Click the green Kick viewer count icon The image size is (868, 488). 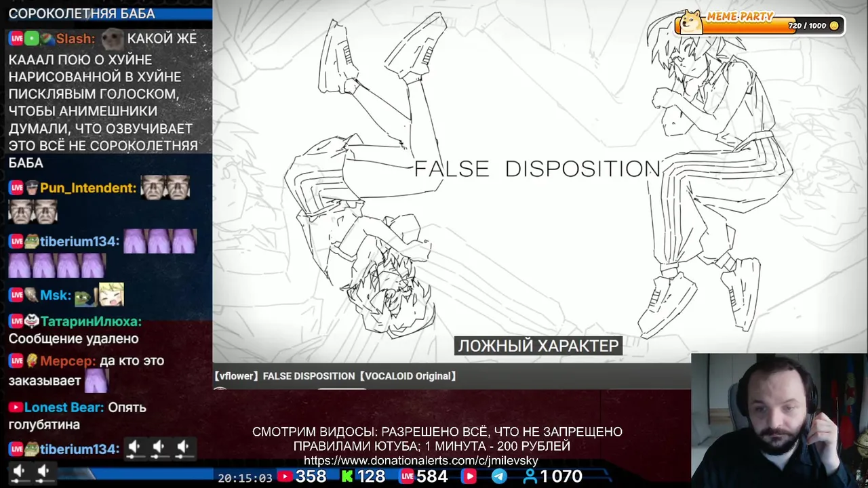347,476
